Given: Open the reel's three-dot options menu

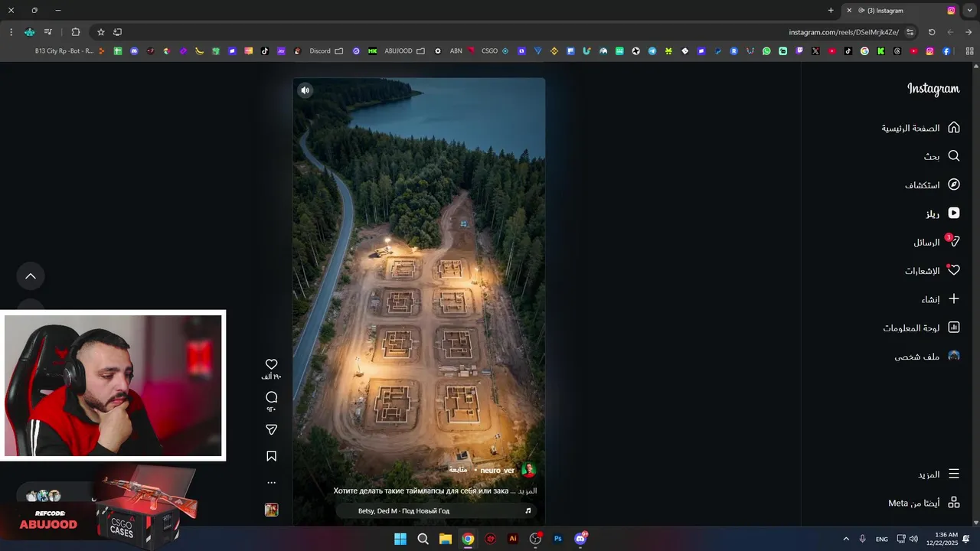Looking at the screenshot, I should point(271,483).
